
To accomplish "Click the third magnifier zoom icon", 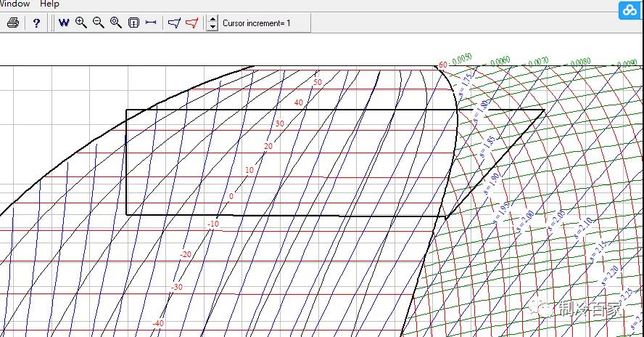I will coord(116,23).
